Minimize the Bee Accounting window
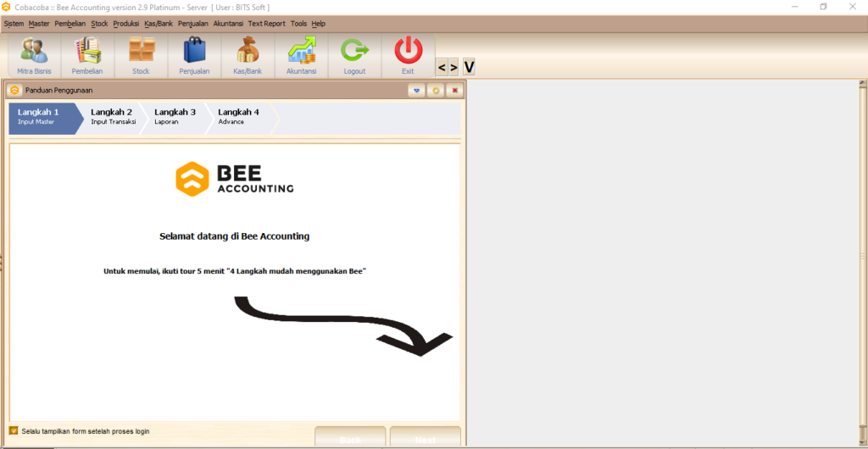Image resolution: width=868 pixels, height=449 pixels. (x=795, y=7)
